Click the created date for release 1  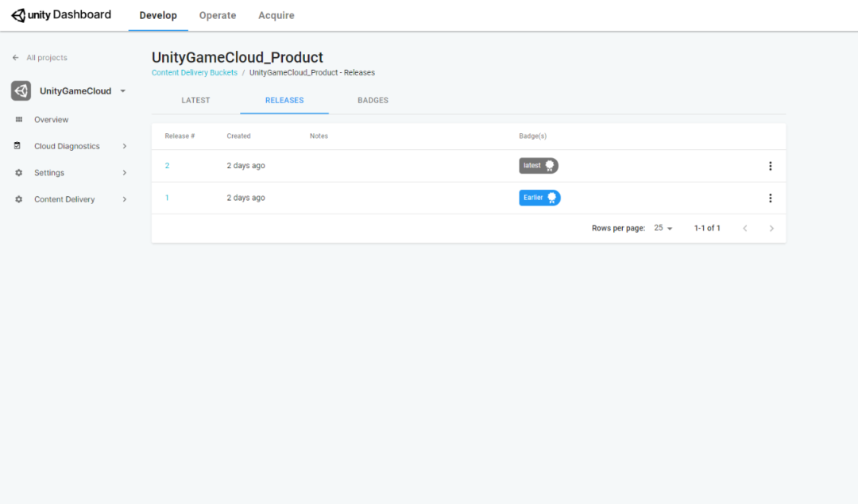coord(245,198)
